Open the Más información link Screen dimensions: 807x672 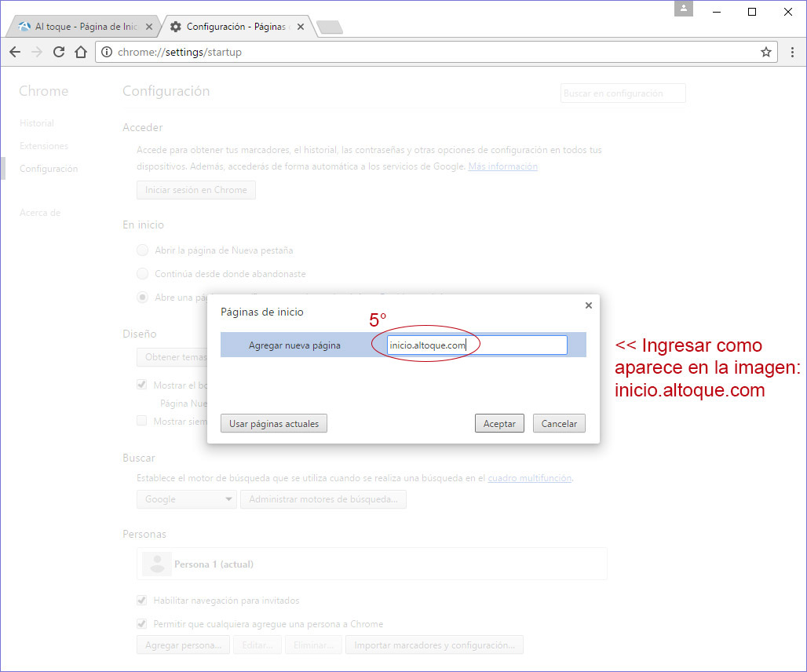point(503,166)
